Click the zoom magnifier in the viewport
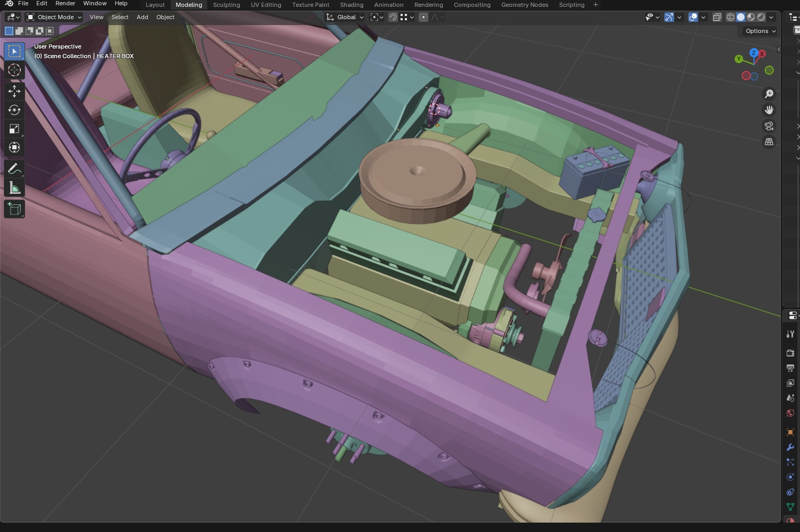 [769, 94]
